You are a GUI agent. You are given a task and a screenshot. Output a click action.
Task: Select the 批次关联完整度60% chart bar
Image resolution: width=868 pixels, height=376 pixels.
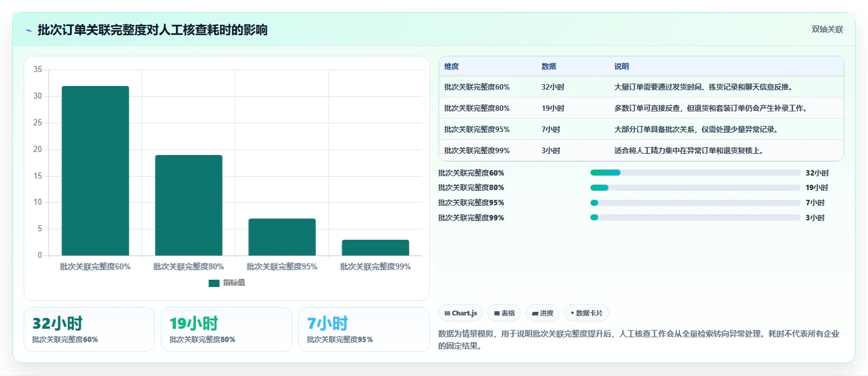[95, 171]
